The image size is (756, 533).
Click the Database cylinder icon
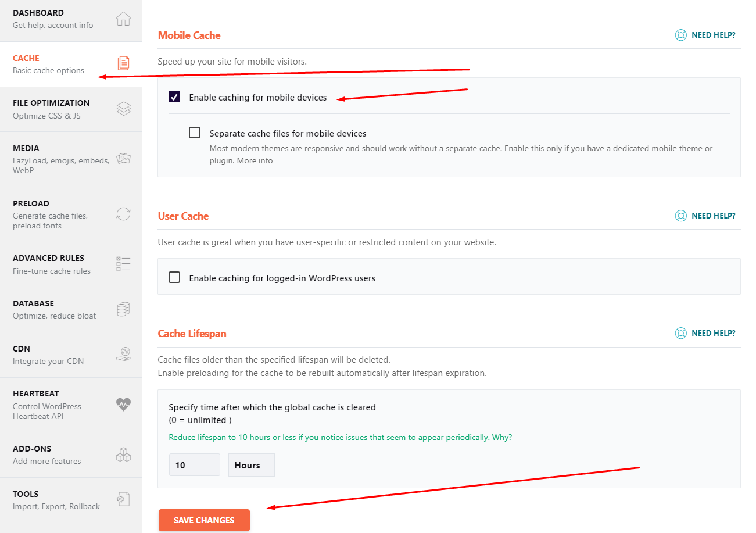(123, 309)
